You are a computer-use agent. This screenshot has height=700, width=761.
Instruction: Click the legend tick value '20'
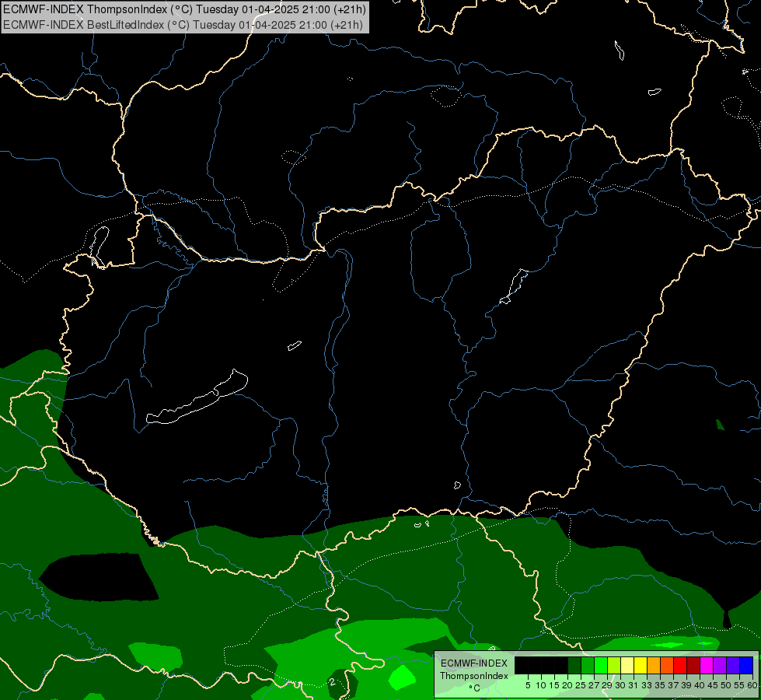567,685
